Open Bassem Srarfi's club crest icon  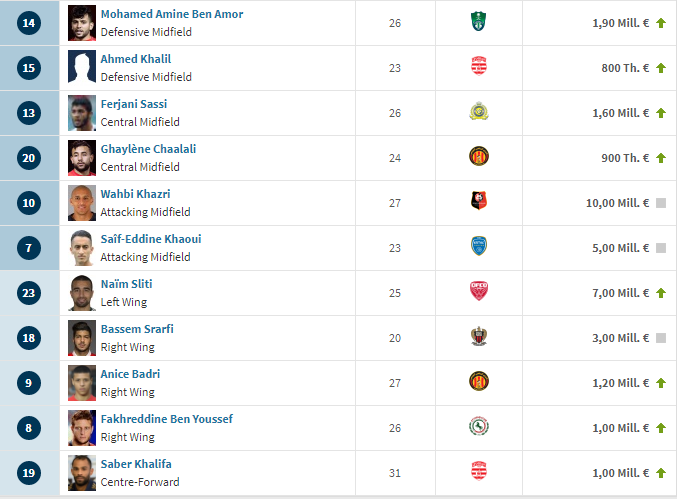pyautogui.click(x=478, y=336)
